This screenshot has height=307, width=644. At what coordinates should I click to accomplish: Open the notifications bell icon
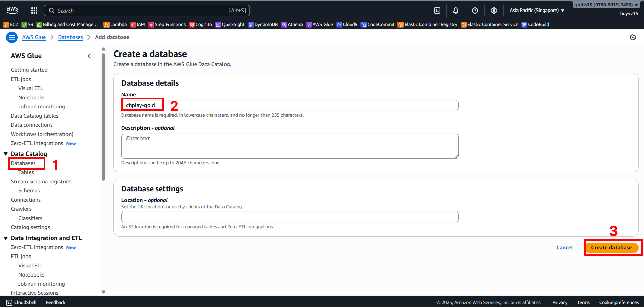click(456, 11)
